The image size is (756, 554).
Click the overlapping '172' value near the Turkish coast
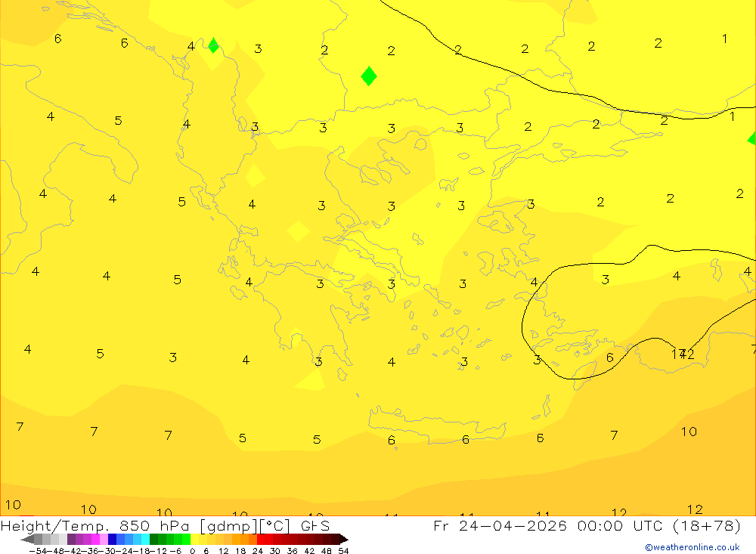point(683,354)
